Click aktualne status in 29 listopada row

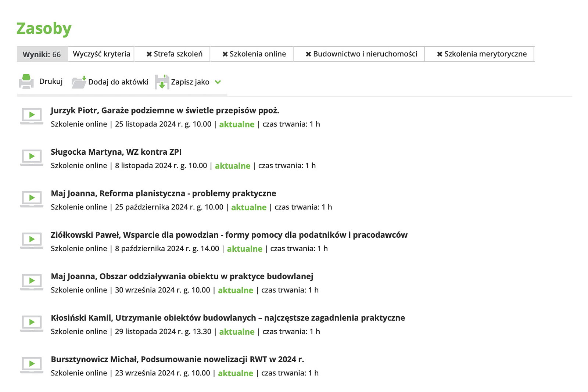tap(237, 332)
